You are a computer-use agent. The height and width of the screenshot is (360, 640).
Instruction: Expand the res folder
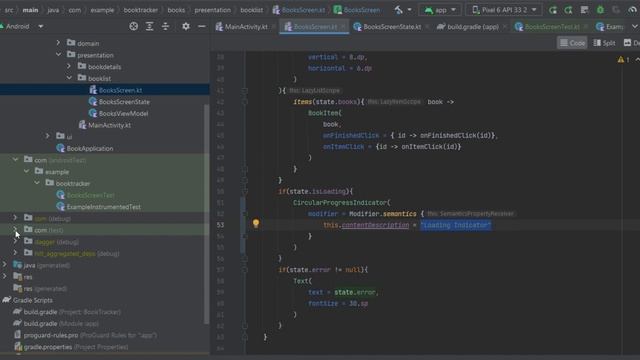(x=4, y=276)
